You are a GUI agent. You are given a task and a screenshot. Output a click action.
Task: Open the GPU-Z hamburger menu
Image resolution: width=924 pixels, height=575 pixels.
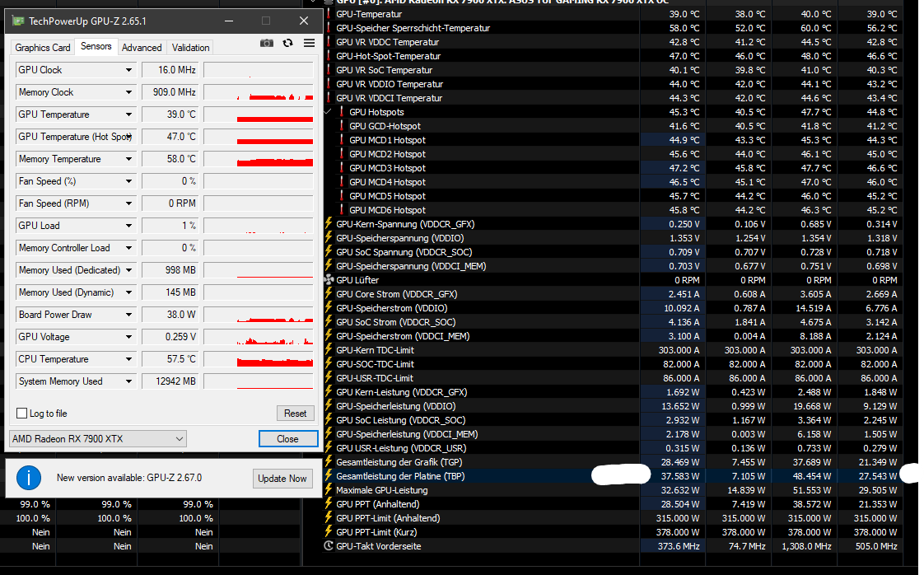point(309,43)
